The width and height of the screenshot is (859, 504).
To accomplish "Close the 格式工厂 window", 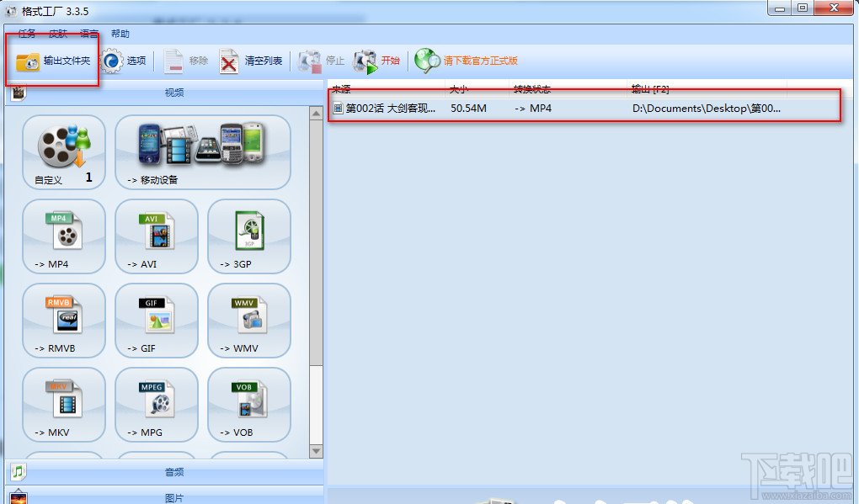I will 834,8.
